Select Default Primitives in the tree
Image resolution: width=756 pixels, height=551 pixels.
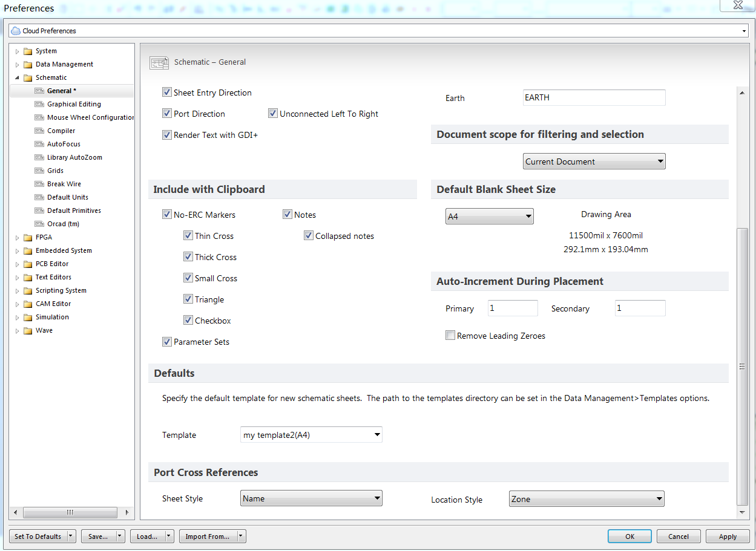pos(74,210)
